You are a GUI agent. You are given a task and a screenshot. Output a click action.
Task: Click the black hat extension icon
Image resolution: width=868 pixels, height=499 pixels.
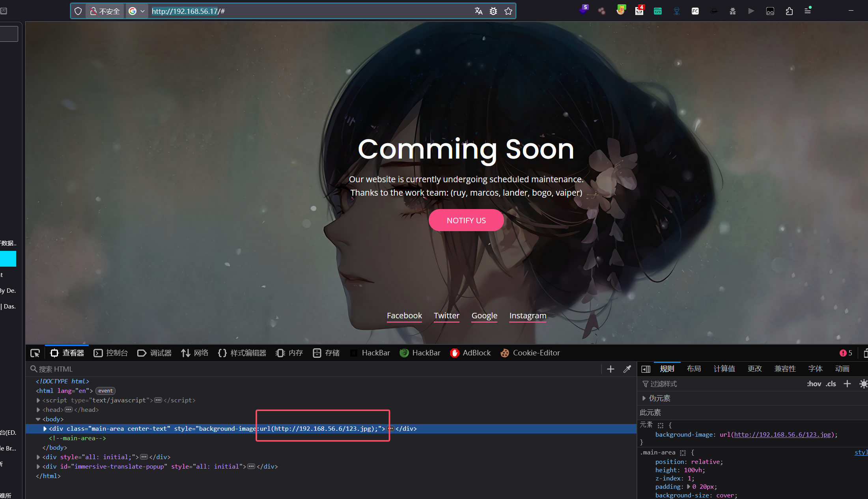pos(714,11)
